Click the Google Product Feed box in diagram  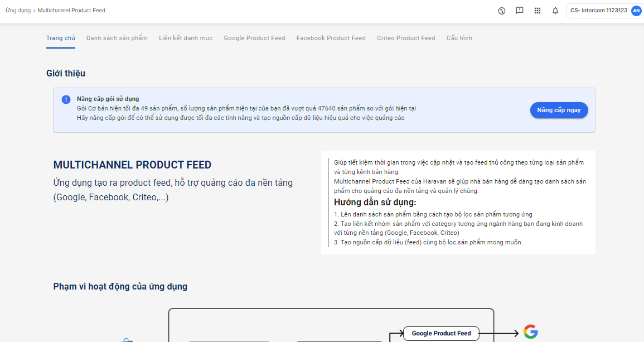[441, 334]
